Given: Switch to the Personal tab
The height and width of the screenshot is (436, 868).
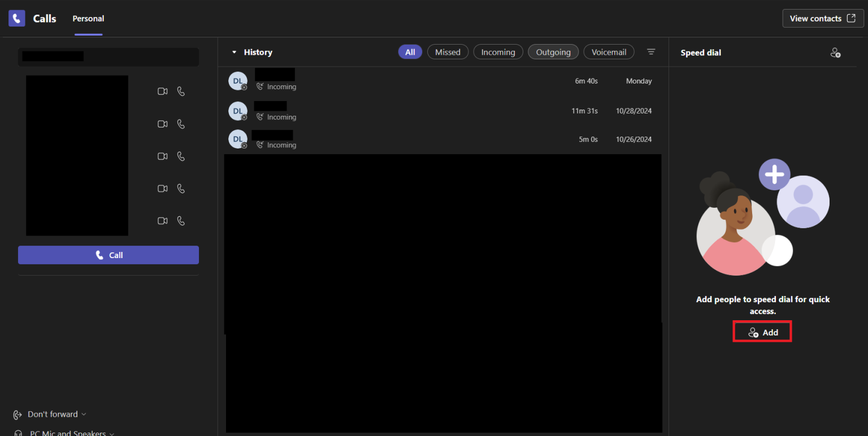Looking at the screenshot, I should coord(88,19).
